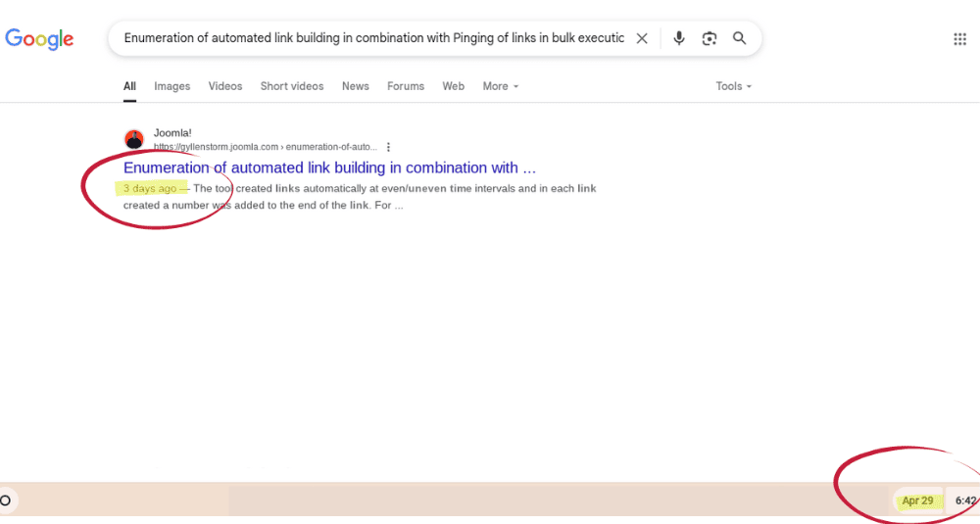
Task: Select the All results tab
Action: [x=129, y=86]
